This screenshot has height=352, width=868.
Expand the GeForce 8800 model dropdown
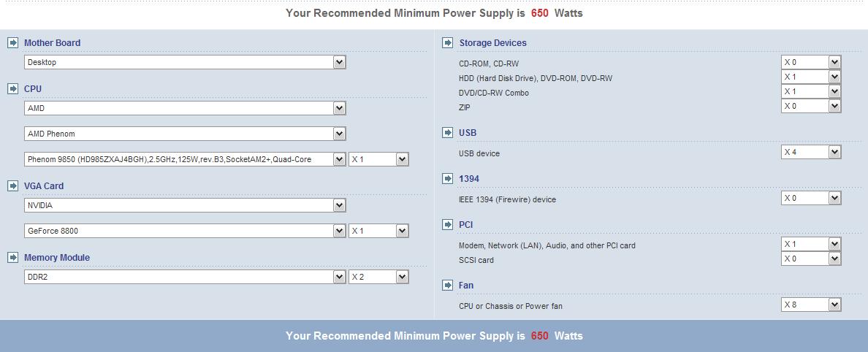(x=339, y=231)
